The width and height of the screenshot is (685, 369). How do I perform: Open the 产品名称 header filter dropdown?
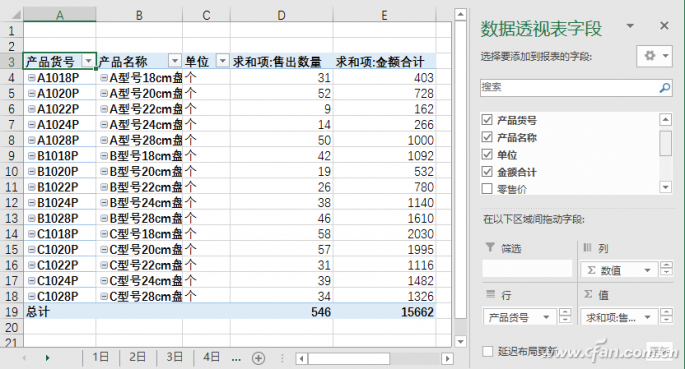pos(174,61)
